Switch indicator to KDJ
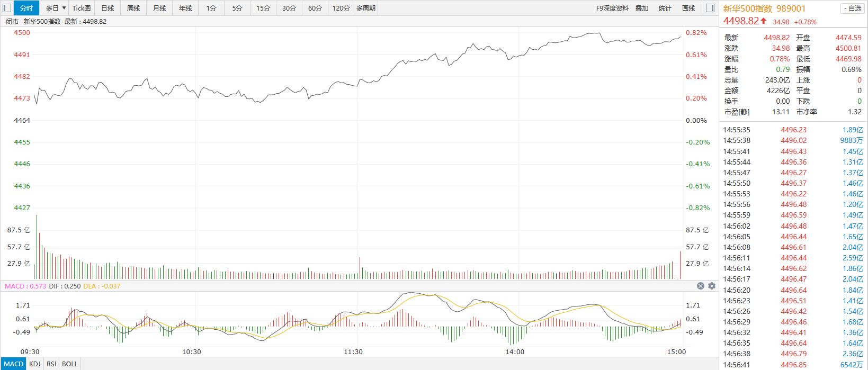 pos(35,364)
